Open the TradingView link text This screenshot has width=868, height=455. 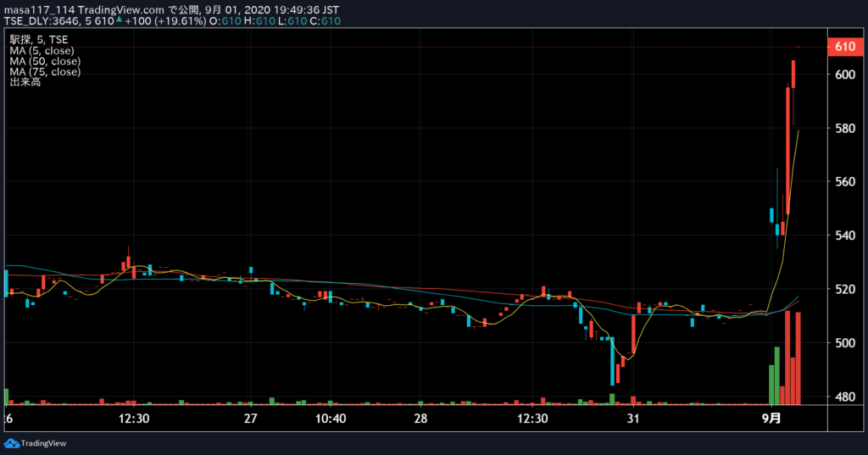coord(43,443)
